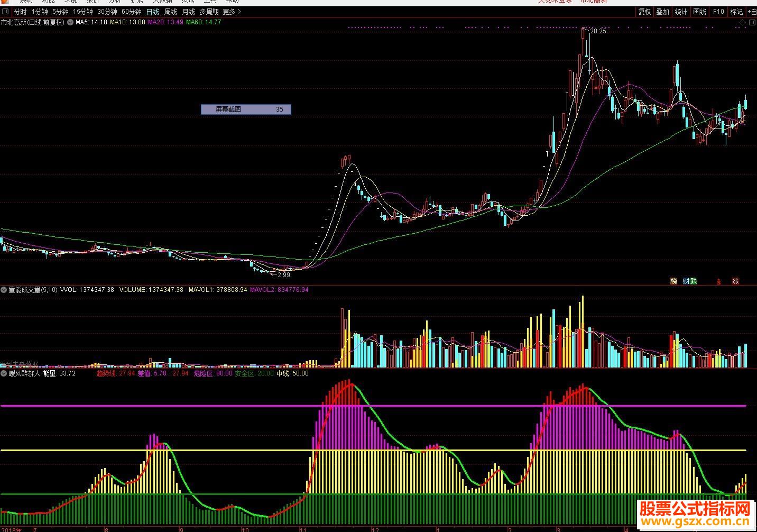Click the MA10: 13.80 value

click(127, 22)
